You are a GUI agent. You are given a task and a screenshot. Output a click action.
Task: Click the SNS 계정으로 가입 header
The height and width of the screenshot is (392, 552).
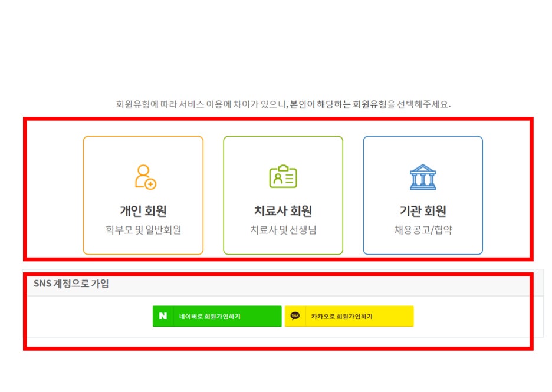(x=71, y=284)
